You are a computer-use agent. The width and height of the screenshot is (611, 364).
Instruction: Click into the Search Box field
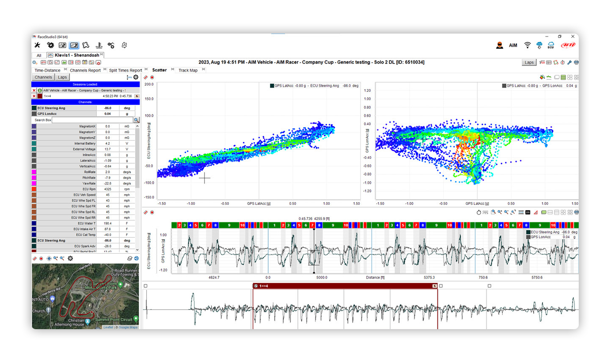[x=92, y=120]
